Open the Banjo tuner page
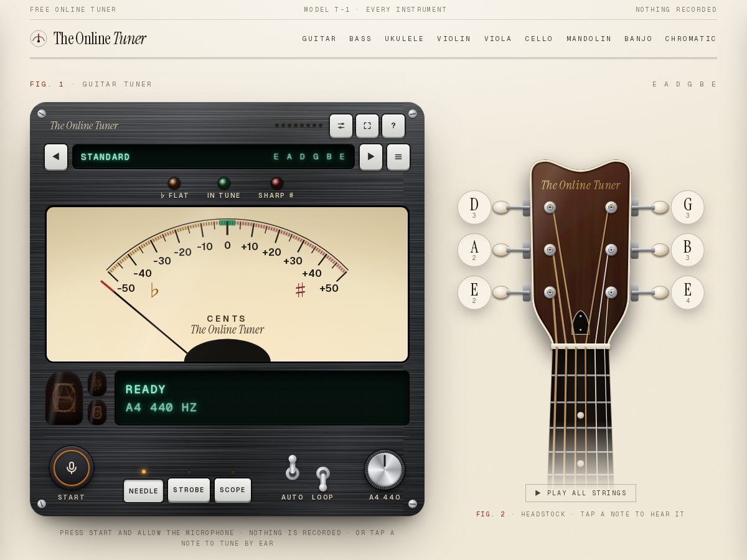This screenshot has height=560, width=747. [639, 39]
